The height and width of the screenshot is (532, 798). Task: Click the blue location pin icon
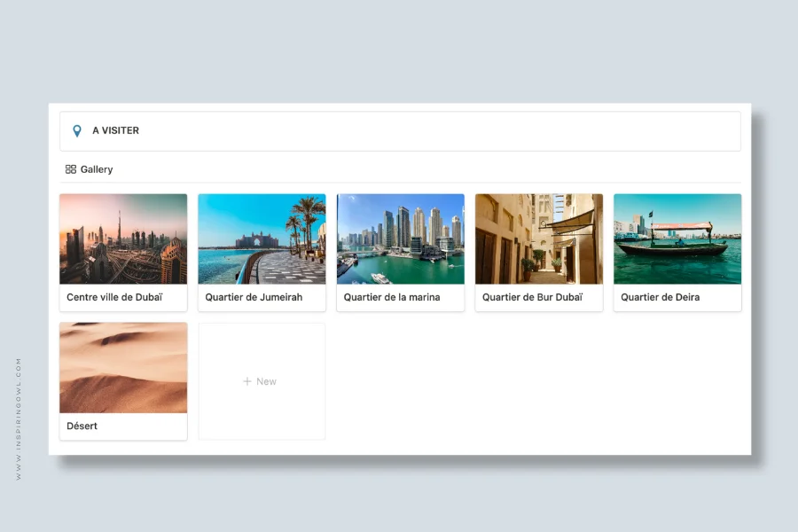(77, 131)
